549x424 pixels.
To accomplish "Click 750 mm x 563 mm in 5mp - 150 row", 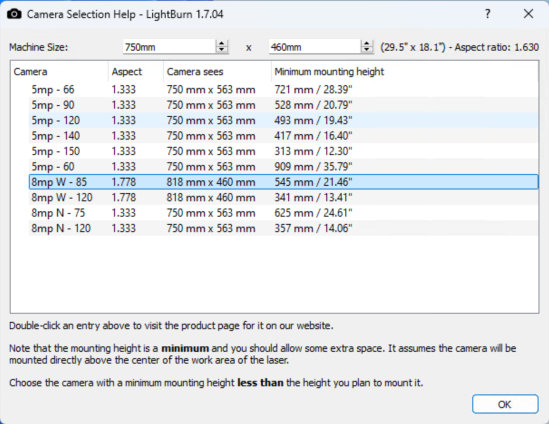I will pos(211,151).
